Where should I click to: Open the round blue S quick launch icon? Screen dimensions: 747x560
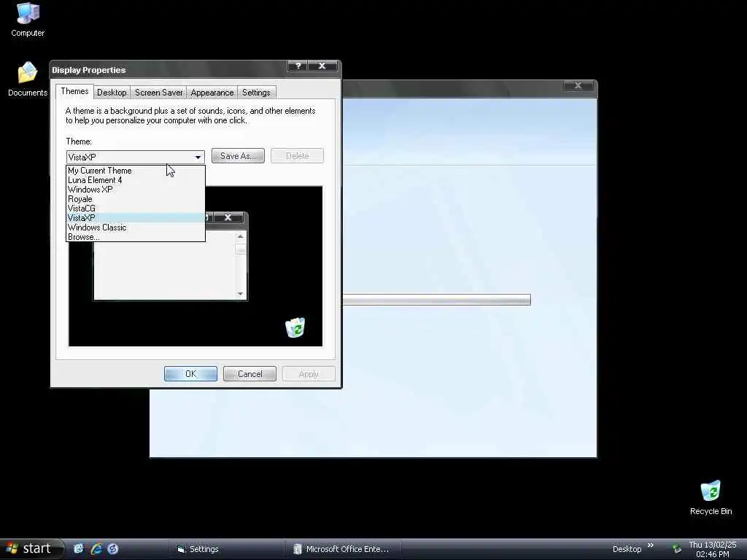point(113,548)
